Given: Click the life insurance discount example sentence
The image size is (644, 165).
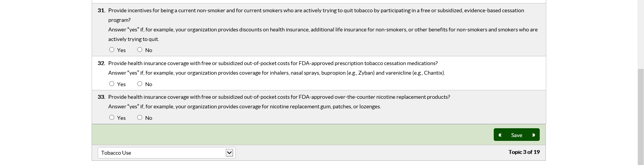Looking at the screenshot, I should coord(322,30).
